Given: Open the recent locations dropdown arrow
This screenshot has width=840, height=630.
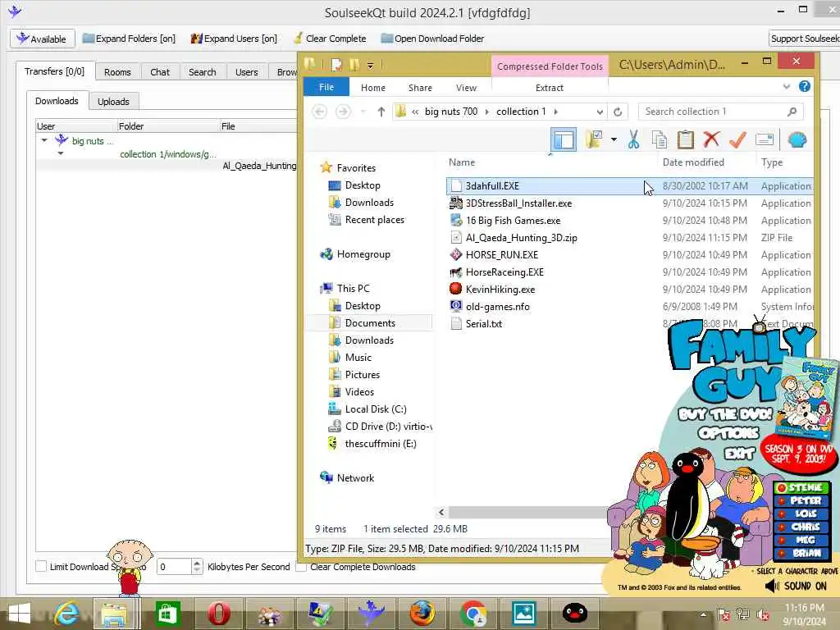Looking at the screenshot, I should [x=363, y=112].
